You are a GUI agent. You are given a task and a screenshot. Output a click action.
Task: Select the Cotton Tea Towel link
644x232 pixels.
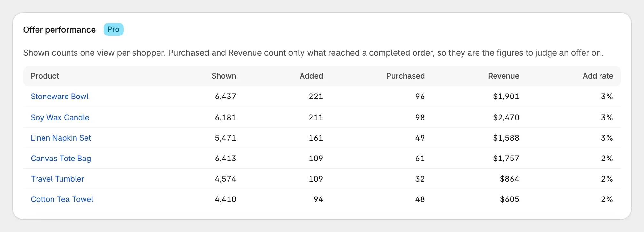click(62, 199)
